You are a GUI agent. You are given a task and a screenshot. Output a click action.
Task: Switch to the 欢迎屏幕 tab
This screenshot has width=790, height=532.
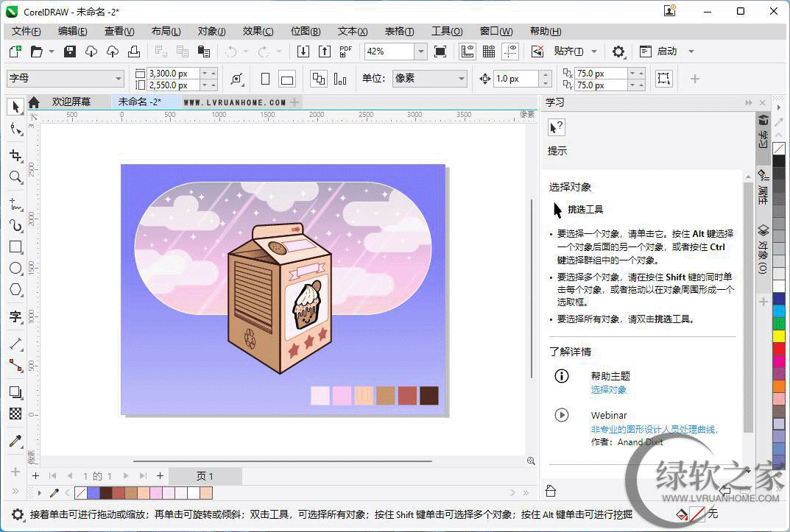pos(71,102)
